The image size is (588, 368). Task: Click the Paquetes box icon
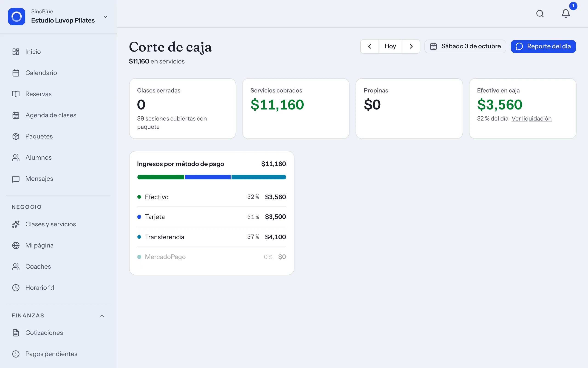coord(16,136)
